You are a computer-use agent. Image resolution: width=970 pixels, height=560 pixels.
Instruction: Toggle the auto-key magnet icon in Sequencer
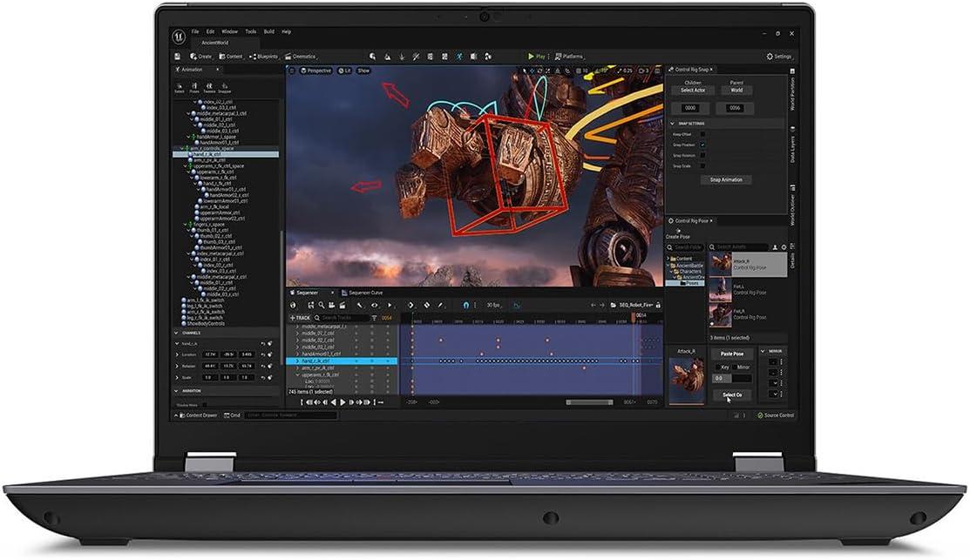[x=466, y=305]
